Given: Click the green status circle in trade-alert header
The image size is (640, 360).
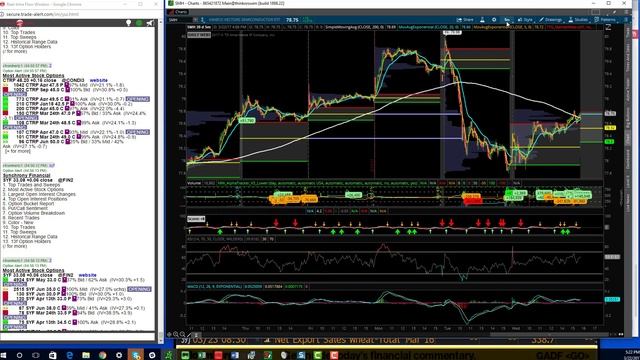Looking at the screenshot, I should tap(139, 23).
